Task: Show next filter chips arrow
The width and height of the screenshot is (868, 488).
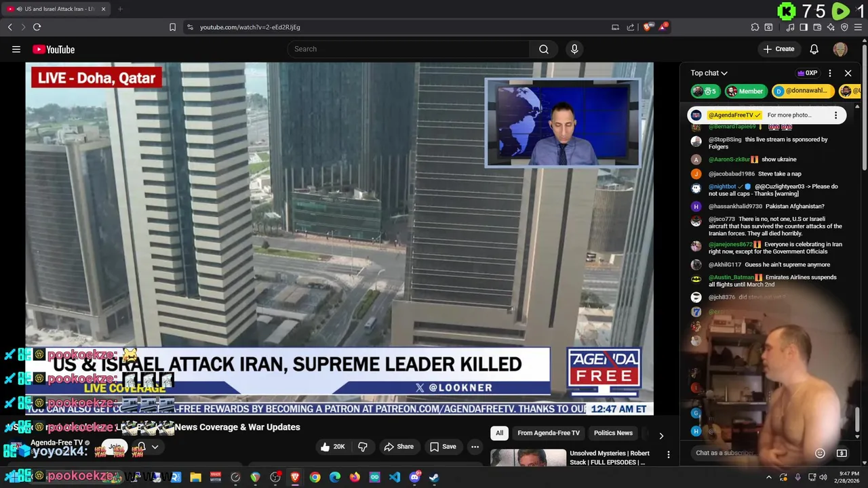Action: [661, 435]
